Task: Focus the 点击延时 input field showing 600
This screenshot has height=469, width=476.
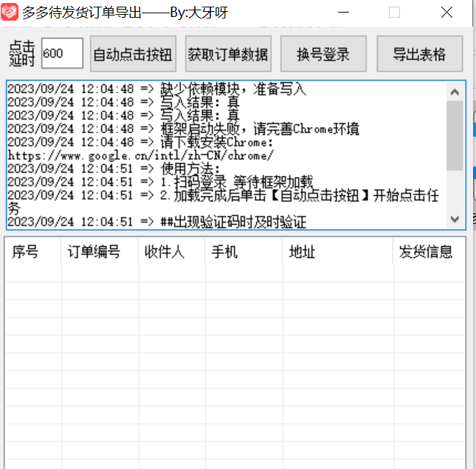Action: coord(62,54)
